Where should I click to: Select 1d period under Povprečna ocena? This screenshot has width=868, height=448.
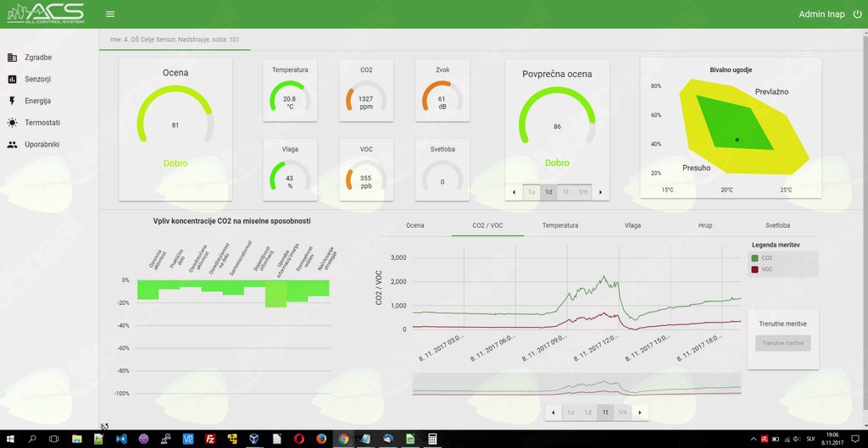click(548, 192)
